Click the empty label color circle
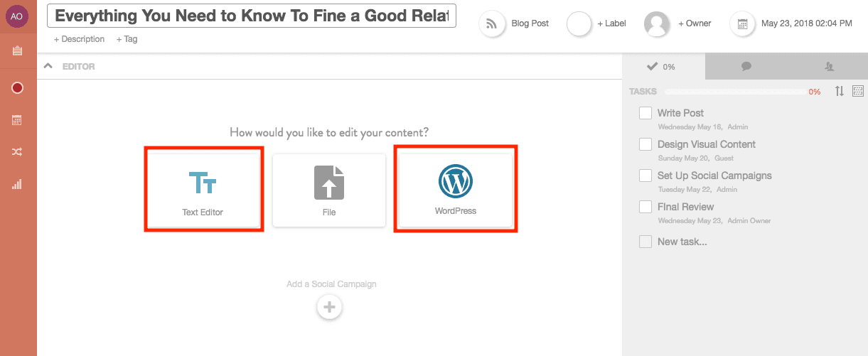The height and width of the screenshot is (356, 868). (x=579, y=24)
